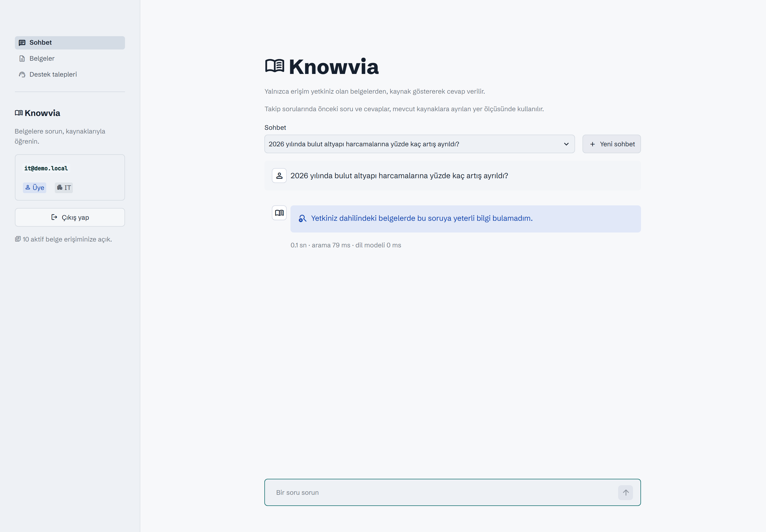The height and width of the screenshot is (532, 766).
Task: Click the IT department badge
Action: click(x=64, y=188)
